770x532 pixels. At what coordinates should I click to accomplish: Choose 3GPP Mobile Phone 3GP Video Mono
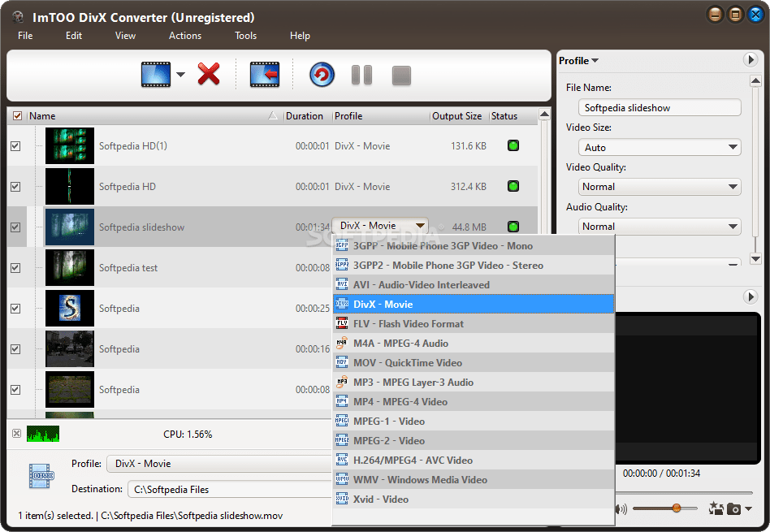point(474,245)
